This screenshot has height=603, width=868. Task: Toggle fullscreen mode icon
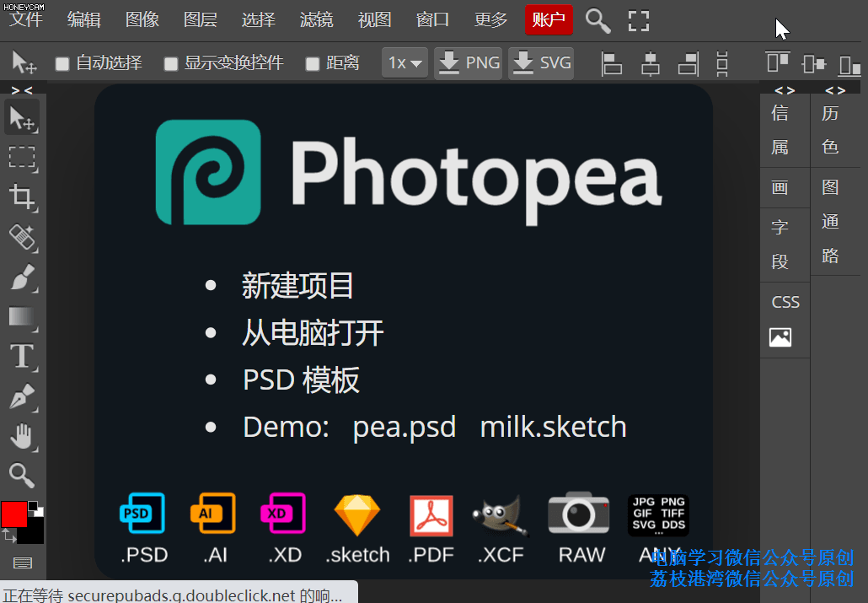[639, 20]
